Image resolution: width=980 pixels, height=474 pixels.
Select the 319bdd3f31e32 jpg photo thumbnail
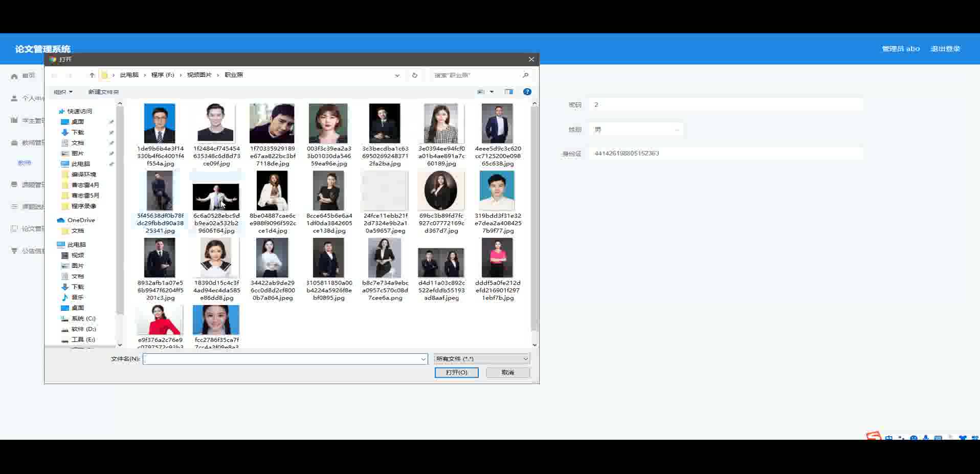(497, 190)
